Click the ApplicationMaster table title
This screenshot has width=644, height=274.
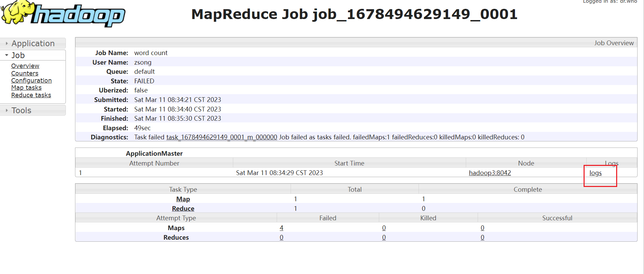154,153
